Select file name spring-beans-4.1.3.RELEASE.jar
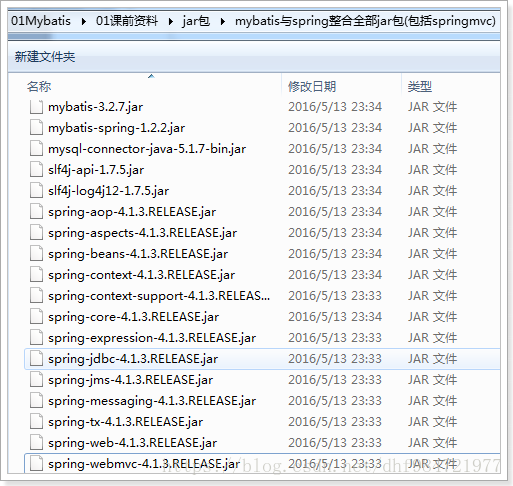Viewport: 513px width, 486px height. coord(138,254)
